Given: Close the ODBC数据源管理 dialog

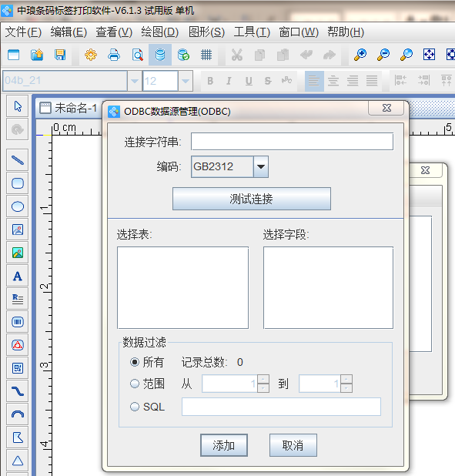Looking at the screenshot, I should tap(386, 108).
